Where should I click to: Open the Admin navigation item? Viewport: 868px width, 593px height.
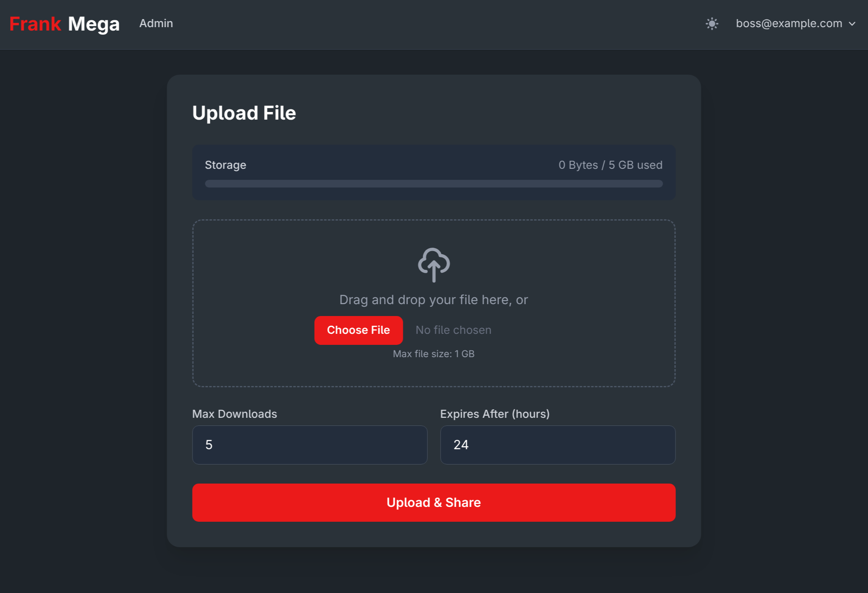tap(156, 23)
